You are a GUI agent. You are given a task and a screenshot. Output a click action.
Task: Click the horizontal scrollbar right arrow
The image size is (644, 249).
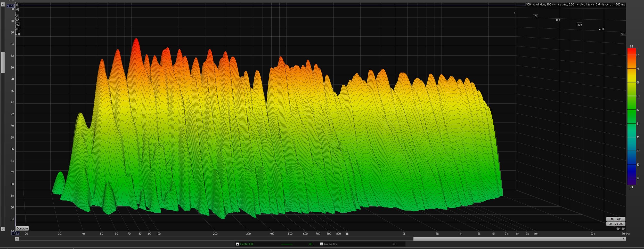(624, 239)
